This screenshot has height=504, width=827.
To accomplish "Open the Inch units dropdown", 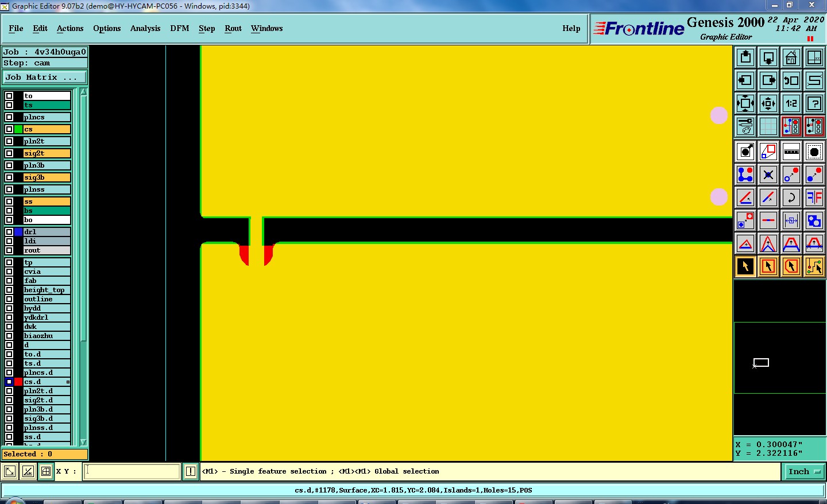I will point(805,472).
